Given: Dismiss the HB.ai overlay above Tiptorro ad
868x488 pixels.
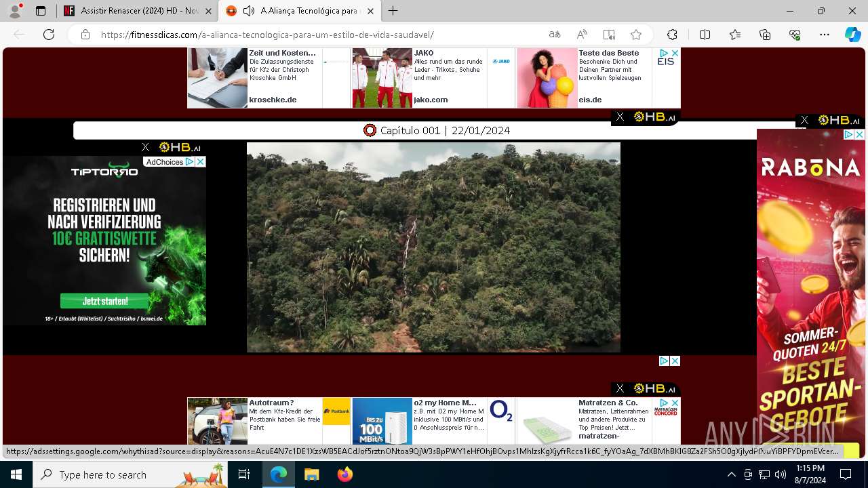Looking at the screenshot, I should click(145, 147).
